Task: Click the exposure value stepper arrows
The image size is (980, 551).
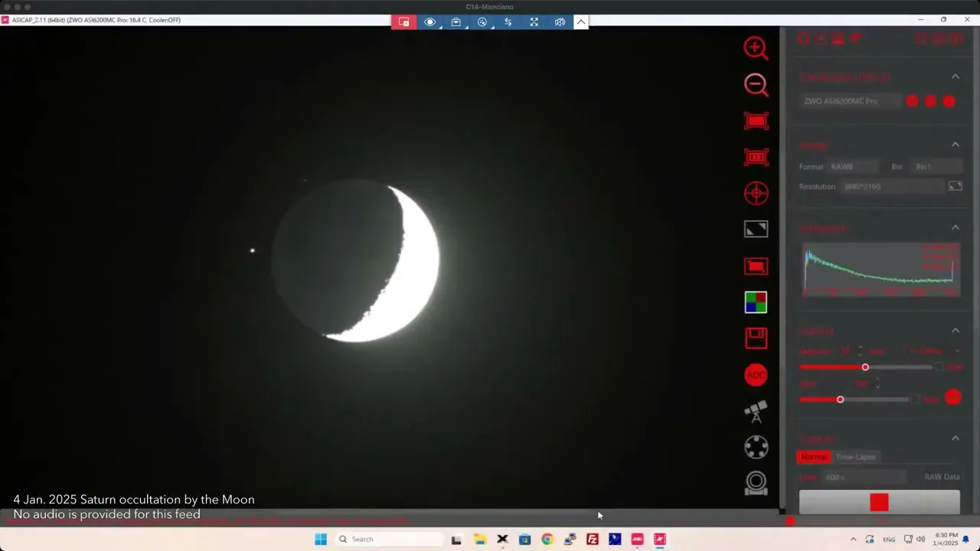Action: pyautogui.click(x=861, y=351)
